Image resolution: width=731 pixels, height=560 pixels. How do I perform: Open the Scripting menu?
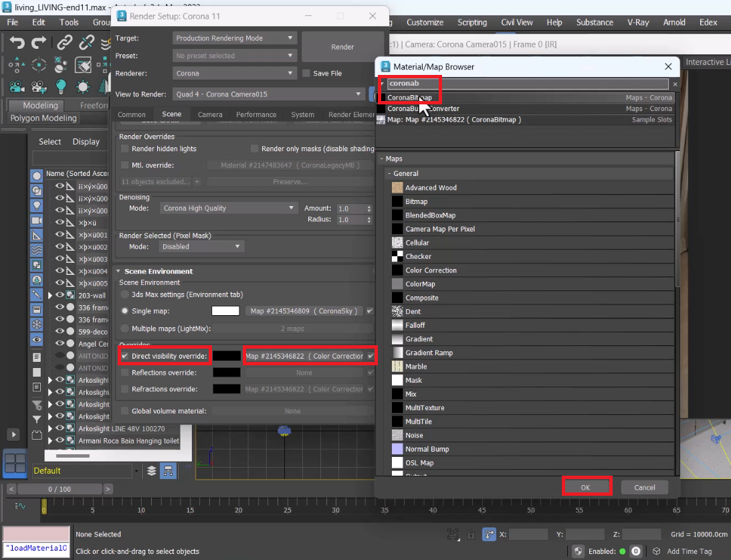pyautogui.click(x=472, y=22)
